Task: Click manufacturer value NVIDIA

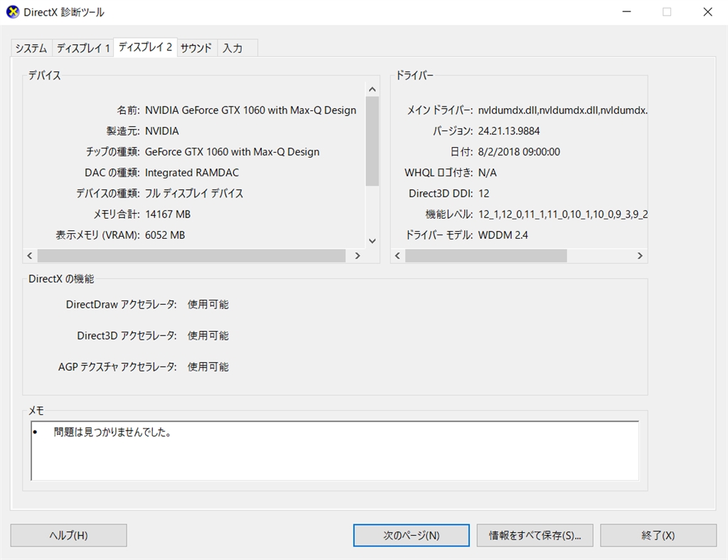Action: 161,131
